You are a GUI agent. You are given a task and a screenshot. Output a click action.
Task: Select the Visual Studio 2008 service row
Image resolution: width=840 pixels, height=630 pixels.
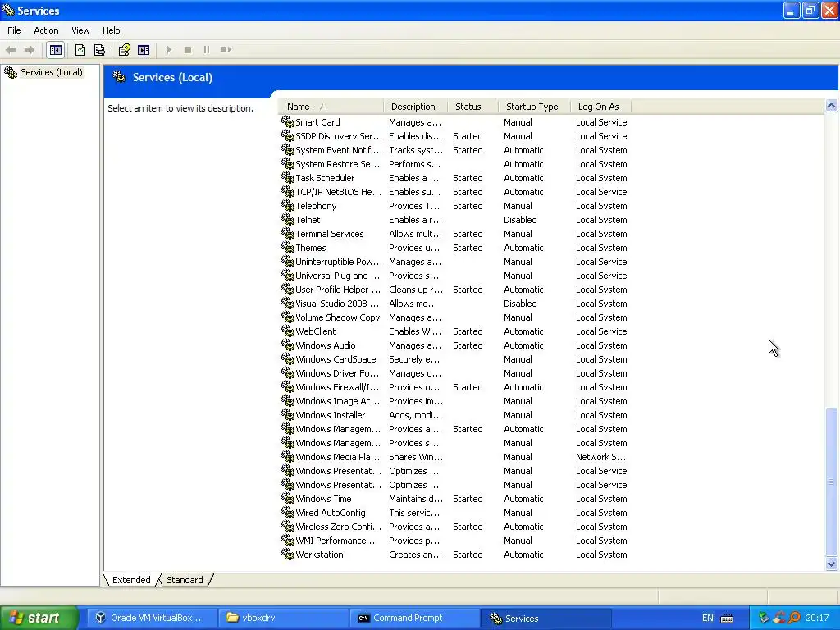point(454,304)
